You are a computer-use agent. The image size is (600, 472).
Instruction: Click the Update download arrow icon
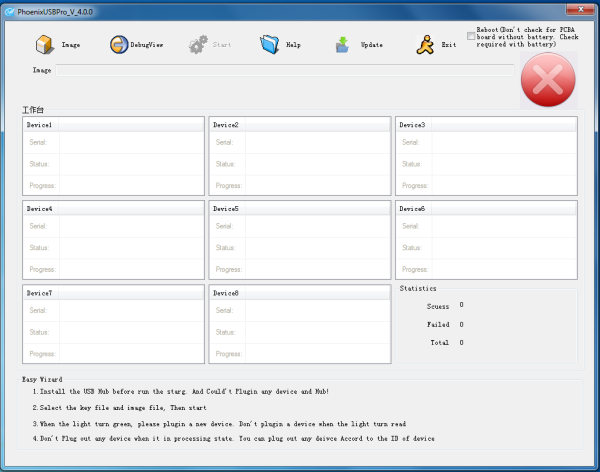point(342,44)
